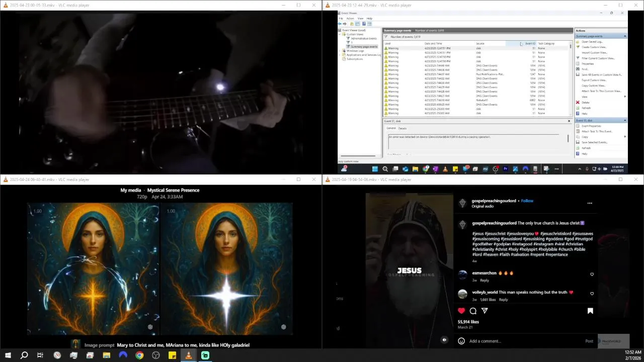Open taskbar Search magnifier icon

[x=24, y=355]
